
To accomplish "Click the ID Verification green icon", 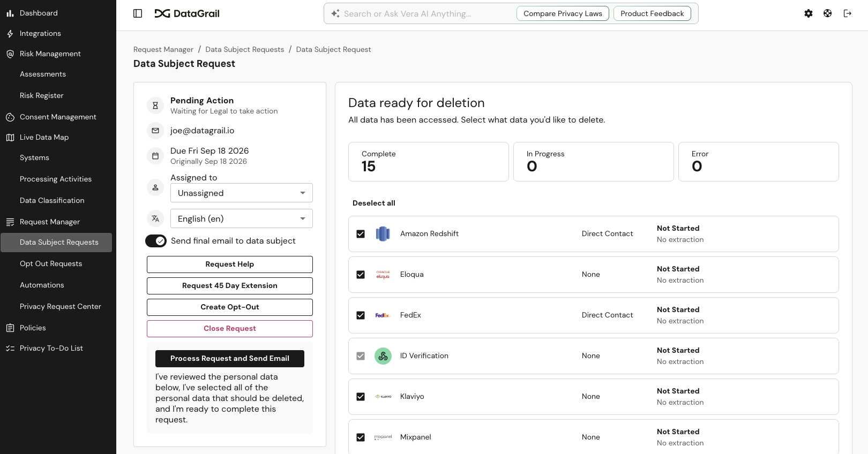I will (x=383, y=356).
